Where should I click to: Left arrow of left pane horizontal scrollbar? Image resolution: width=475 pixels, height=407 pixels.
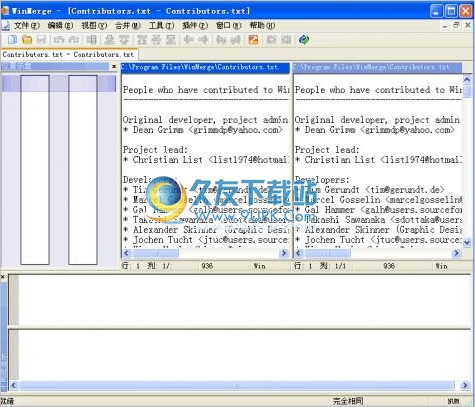point(126,253)
